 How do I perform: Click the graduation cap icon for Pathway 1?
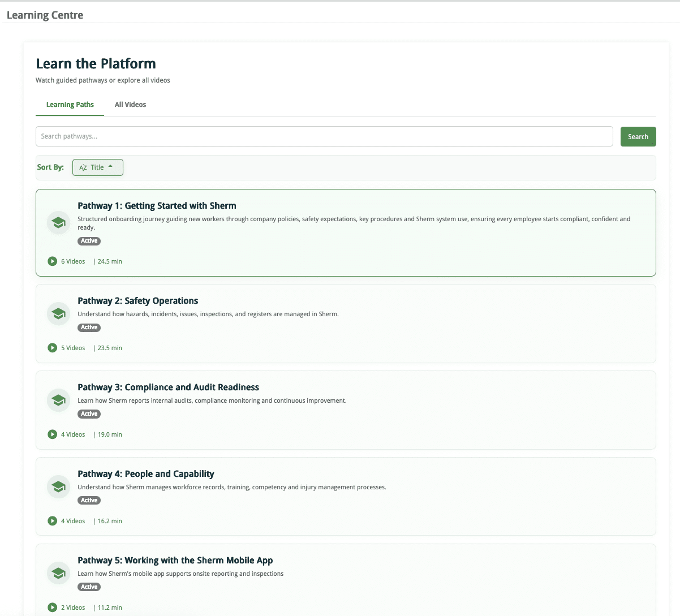[x=58, y=223]
